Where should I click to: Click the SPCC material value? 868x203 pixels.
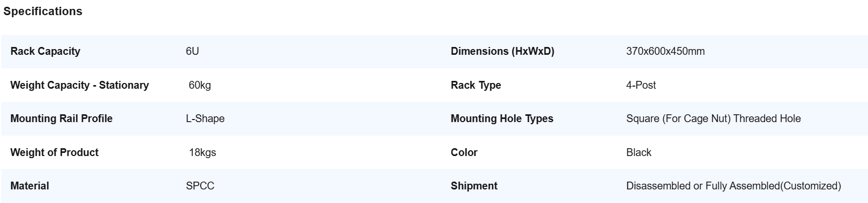[x=200, y=186]
